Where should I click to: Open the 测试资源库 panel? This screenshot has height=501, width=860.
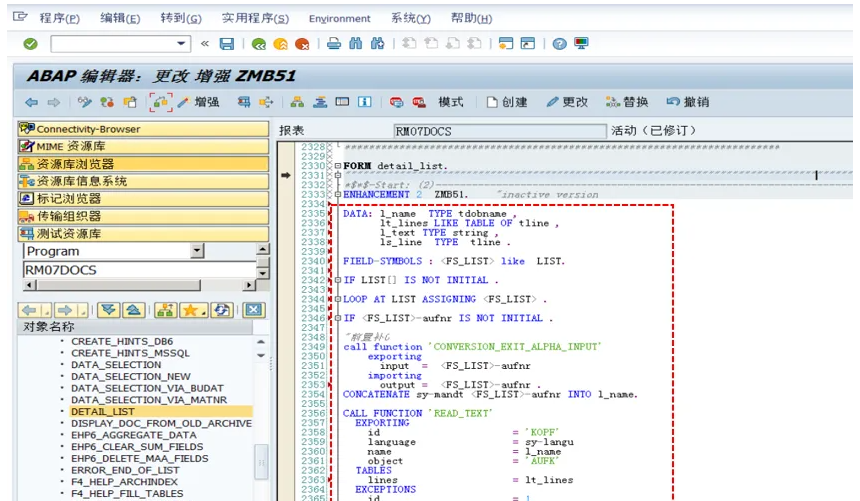pyautogui.click(x=143, y=234)
